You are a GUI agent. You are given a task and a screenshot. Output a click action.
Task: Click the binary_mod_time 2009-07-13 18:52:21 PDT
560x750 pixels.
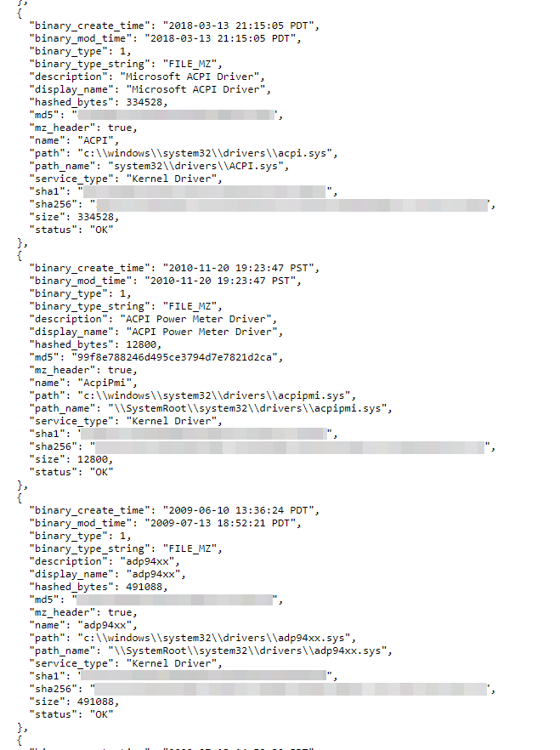click(x=220, y=523)
